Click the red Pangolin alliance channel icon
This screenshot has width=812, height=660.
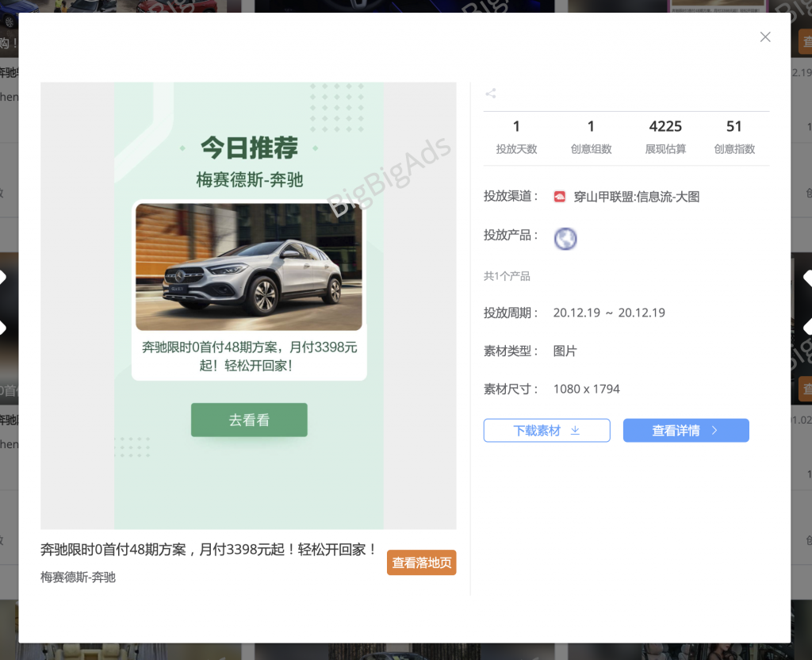pos(559,197)
